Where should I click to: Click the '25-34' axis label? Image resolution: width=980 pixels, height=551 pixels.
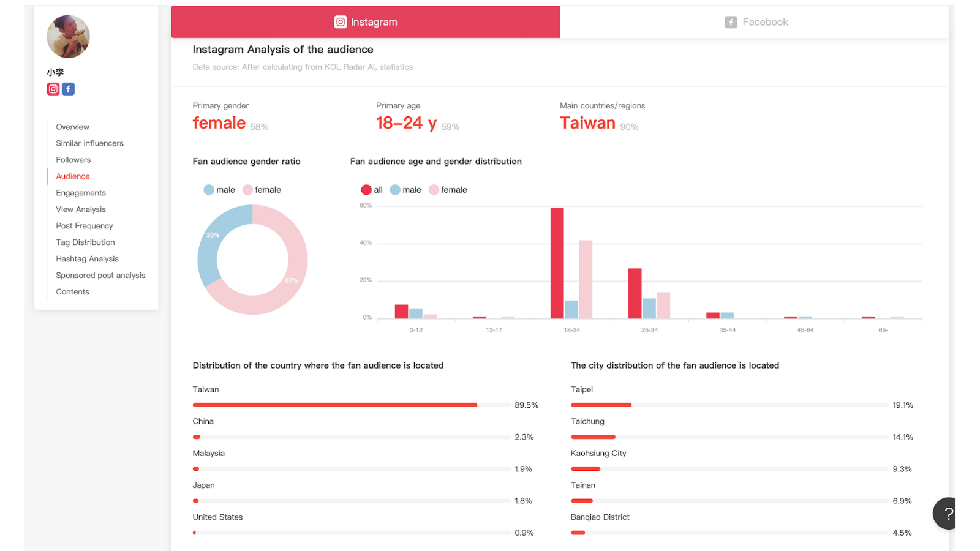pyautogui.click(x=649, y=330)
